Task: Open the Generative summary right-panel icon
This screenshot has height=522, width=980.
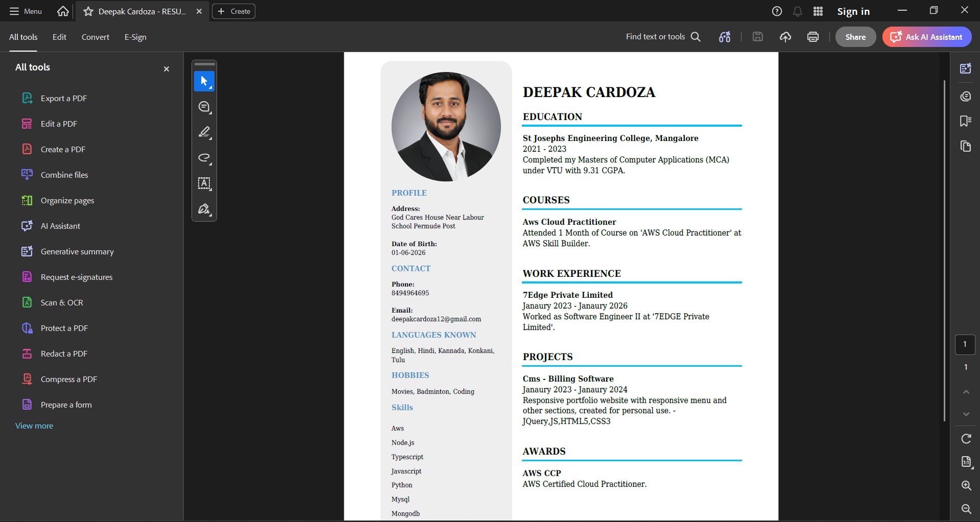Action: pyautogui.click(x=966, y=68)
